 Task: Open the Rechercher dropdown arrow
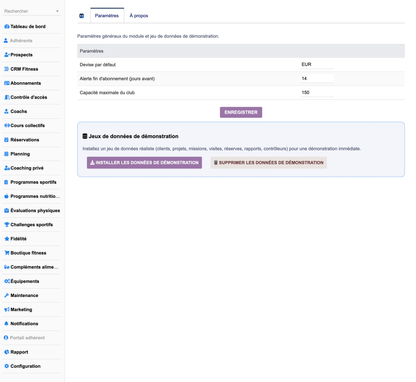coord(57,11)
